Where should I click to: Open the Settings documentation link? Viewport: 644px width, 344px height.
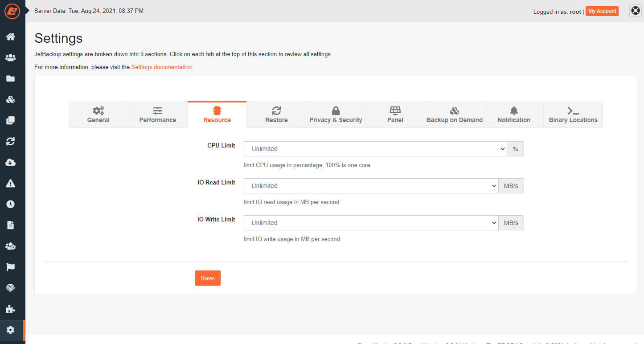[161, 67]
